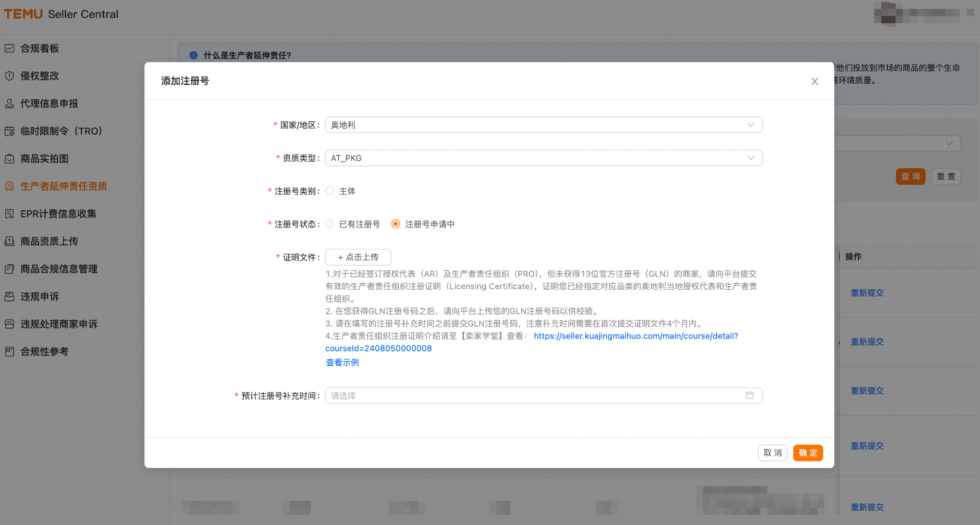Click the orange 确定 button
Viewport: 980px width, 525px height.
808,453
